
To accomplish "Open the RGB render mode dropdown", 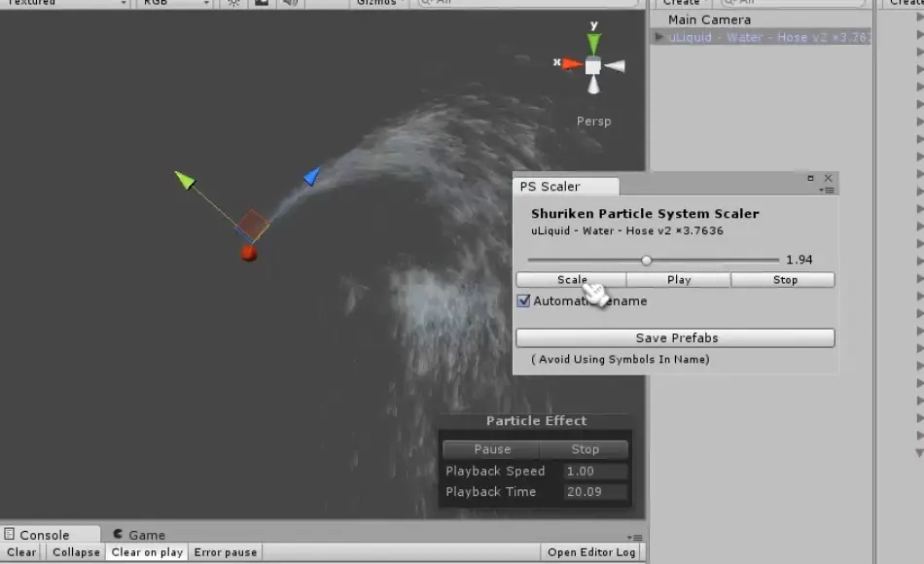I will pos(176,3).
